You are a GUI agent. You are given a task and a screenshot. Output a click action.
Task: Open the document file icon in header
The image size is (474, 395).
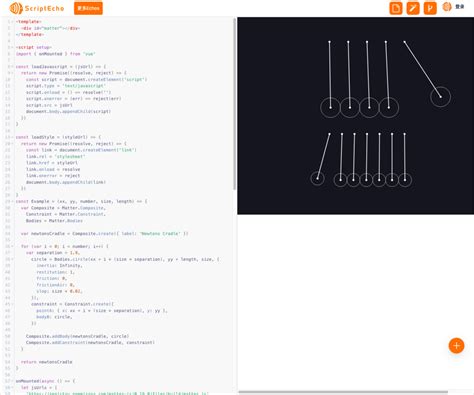click(x=396, y=8)
